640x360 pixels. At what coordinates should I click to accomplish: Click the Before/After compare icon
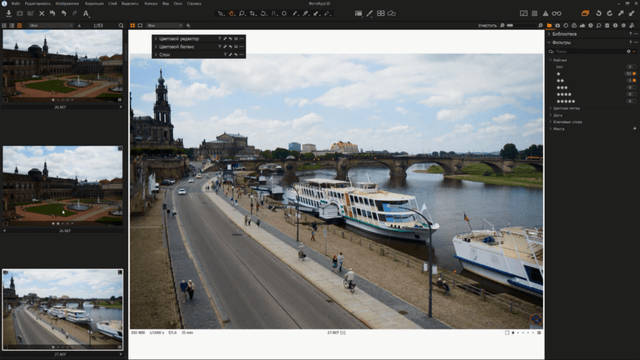click(524, 13)
